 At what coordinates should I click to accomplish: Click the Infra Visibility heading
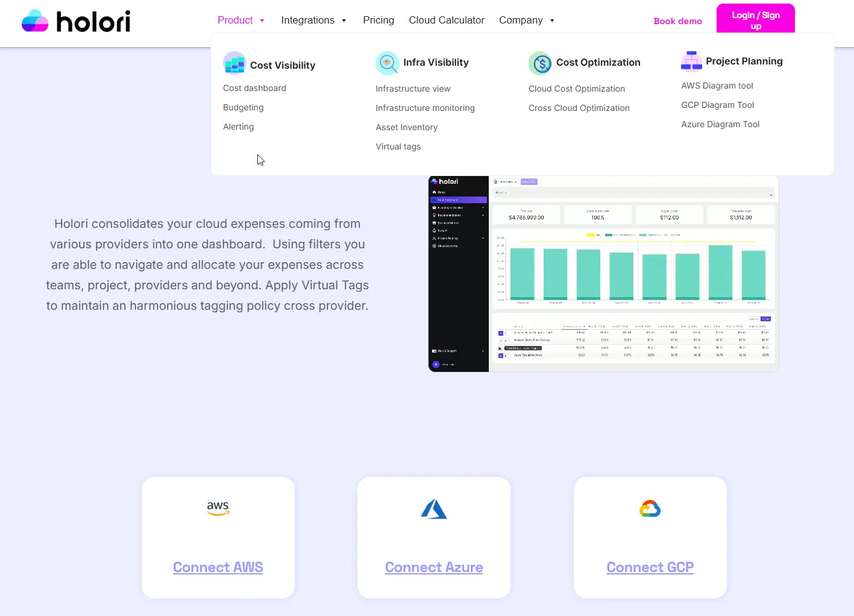click(436, 62)
